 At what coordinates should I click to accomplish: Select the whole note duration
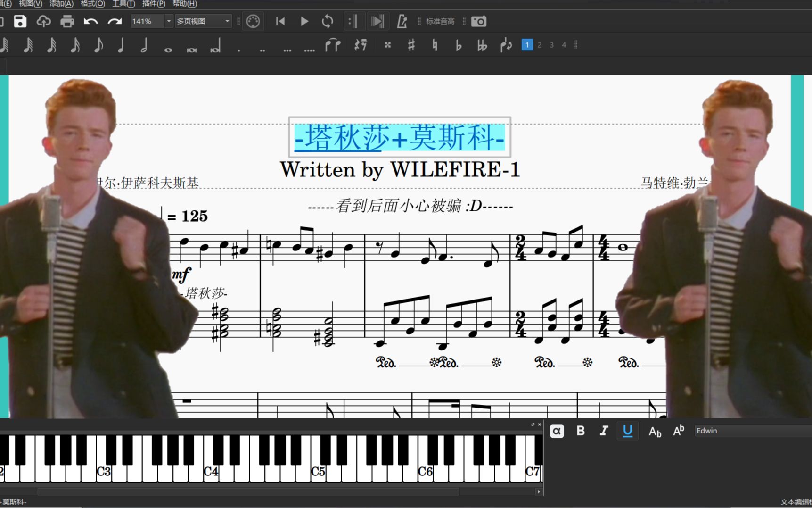(168, 49)
